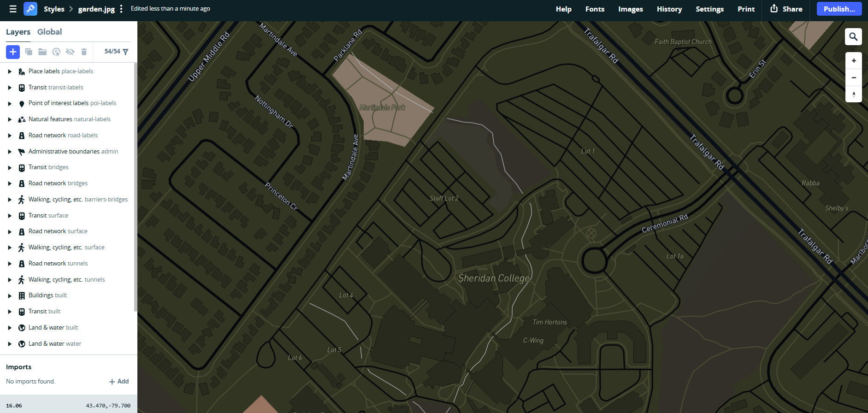Reset map bearing with the compass button
The width and height of the screenshot is (868, 413).
(x=853, y=94)
